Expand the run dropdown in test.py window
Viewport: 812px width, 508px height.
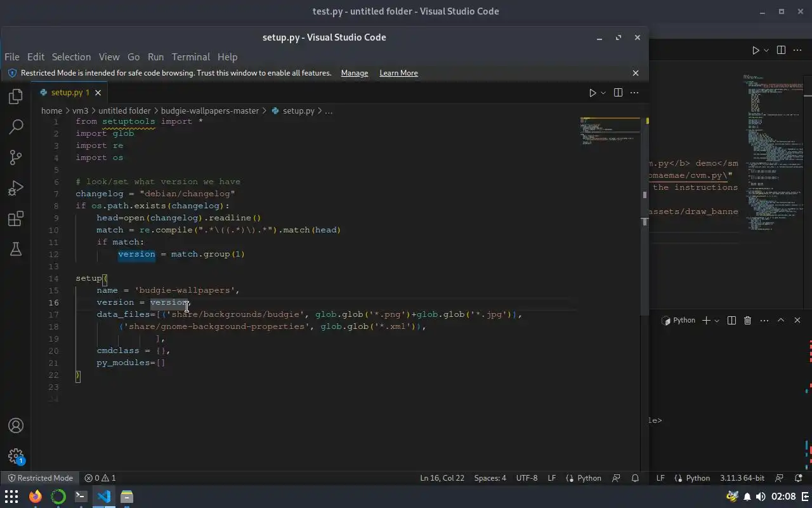[x=766, y=50]
